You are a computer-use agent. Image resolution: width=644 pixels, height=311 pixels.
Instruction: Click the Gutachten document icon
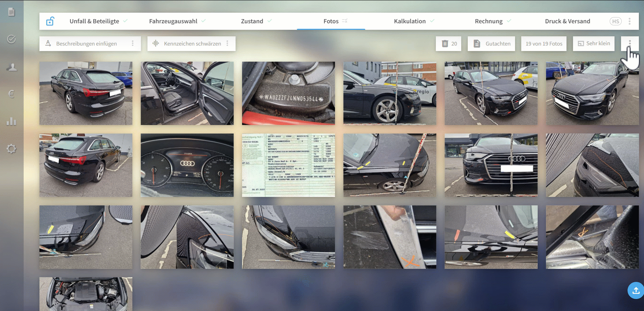[477, 43]
